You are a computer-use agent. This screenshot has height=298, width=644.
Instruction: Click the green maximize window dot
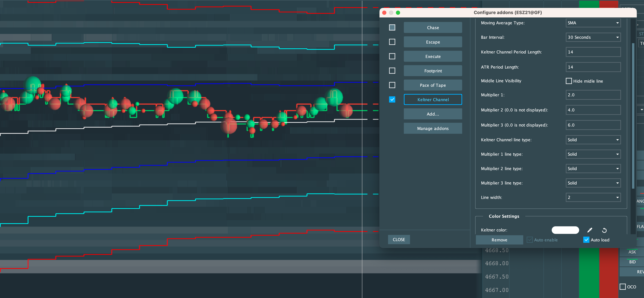398,13
